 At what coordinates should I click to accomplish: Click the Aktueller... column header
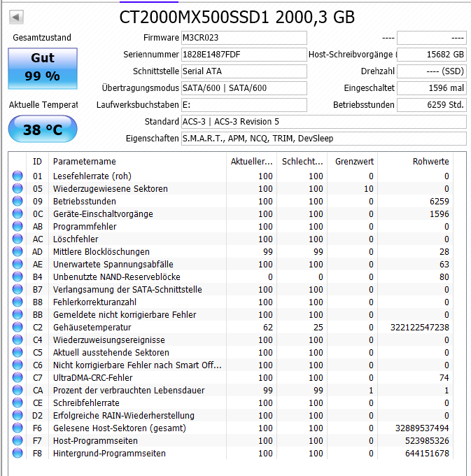251,162
